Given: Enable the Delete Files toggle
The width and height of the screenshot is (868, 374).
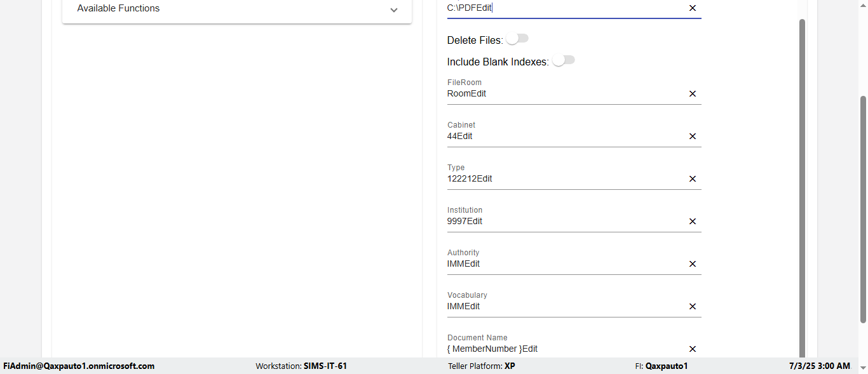Looking at the screenshot, I should pos(517,39).
